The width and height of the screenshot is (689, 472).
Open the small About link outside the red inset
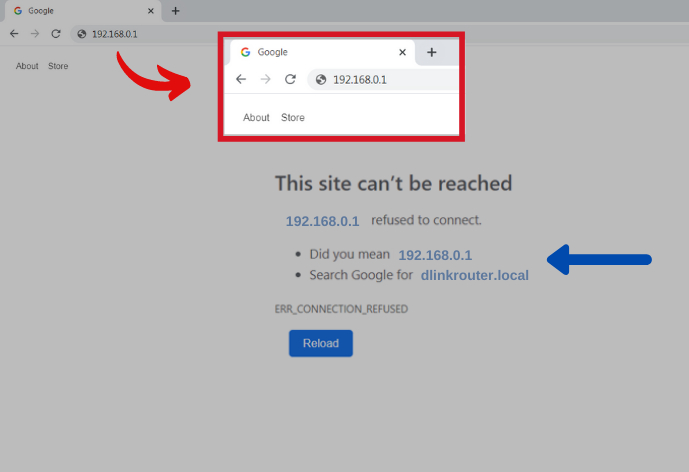(x=27, y=66)
